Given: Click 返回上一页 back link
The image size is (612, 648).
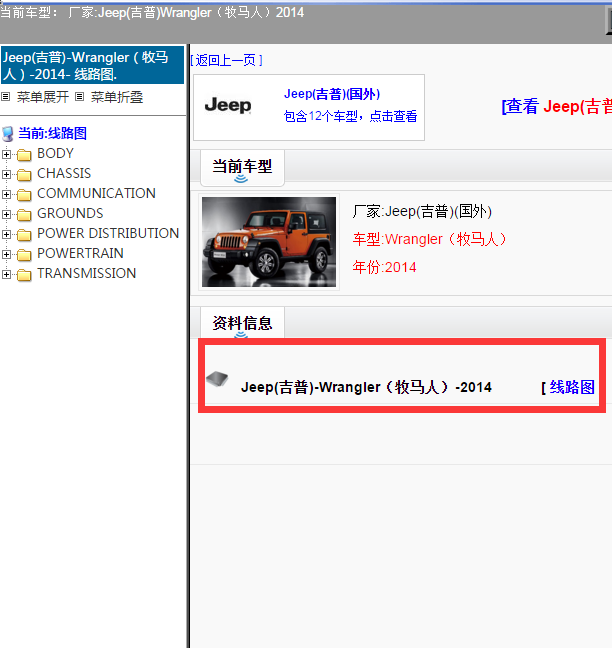Looking at the screenshot, I should pos(226,60).
